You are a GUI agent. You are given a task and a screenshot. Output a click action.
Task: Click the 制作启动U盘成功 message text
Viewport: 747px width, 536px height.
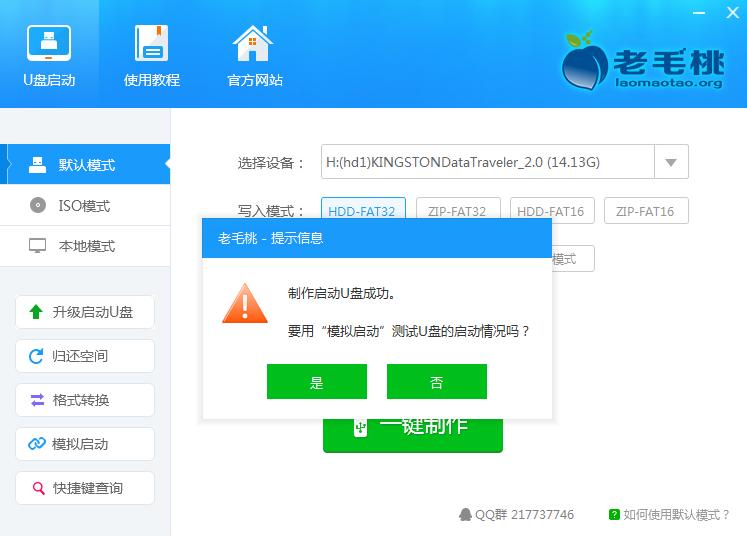click(x=342, y=293)
